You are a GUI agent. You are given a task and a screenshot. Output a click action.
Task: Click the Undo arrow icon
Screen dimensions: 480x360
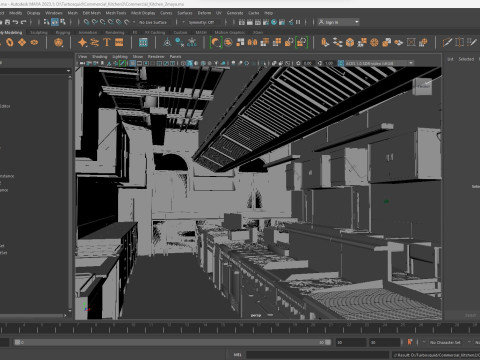(x=15, y=22)
